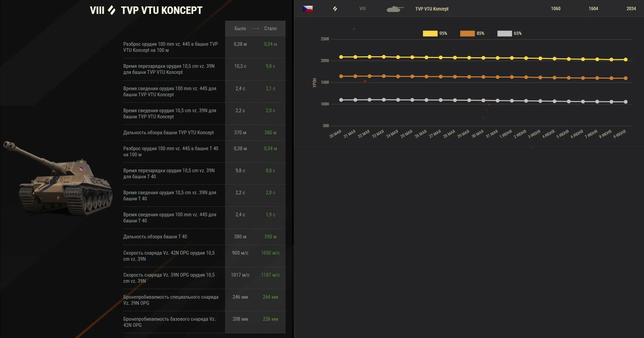Click the tier VIII label in chart header

(x=362, y=9)
